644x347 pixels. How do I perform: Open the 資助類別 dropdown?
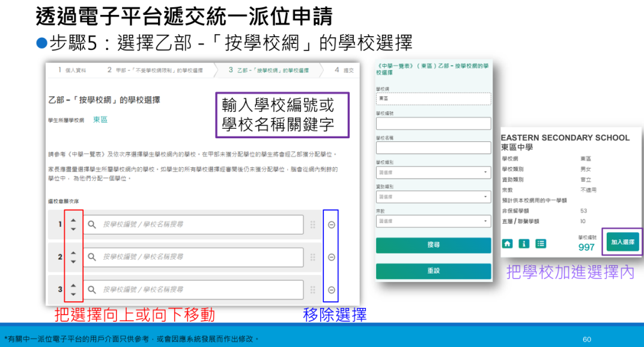click(x=434, y=197)
